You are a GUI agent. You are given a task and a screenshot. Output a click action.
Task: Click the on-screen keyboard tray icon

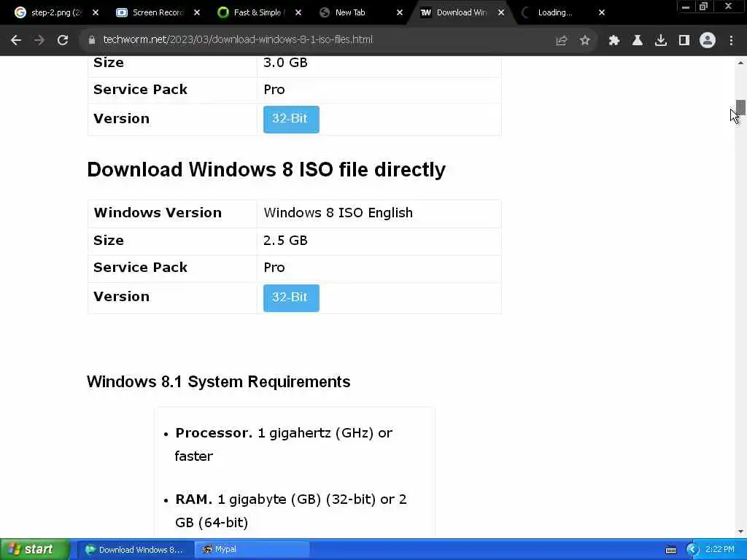click(x=671, y=550)
